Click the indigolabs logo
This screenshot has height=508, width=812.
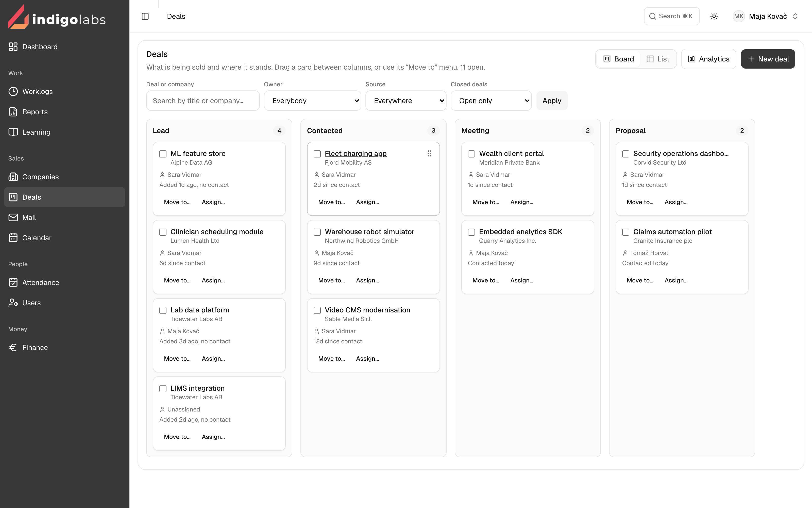coord(57,17)
